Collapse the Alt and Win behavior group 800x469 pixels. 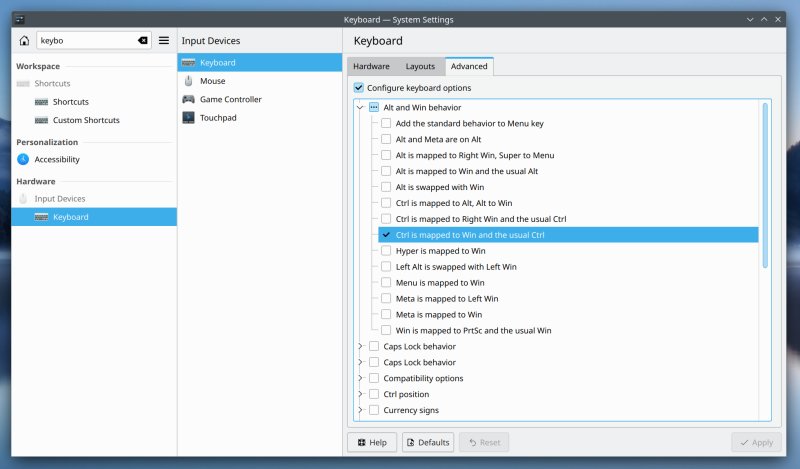click(x=360, y=107)
